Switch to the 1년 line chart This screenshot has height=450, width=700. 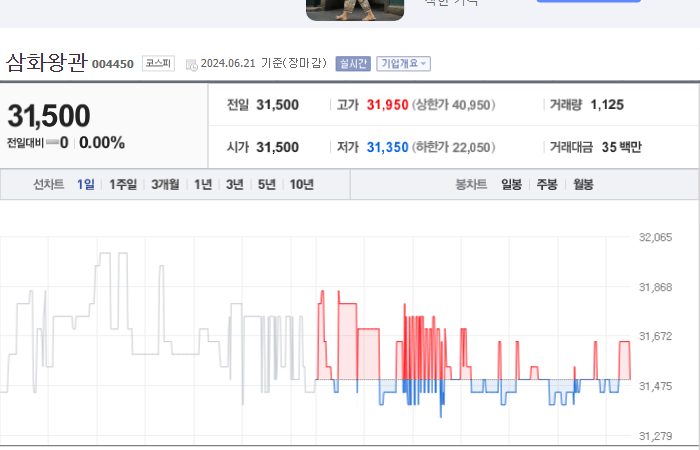pyautogui.click(x=203, y=184)
